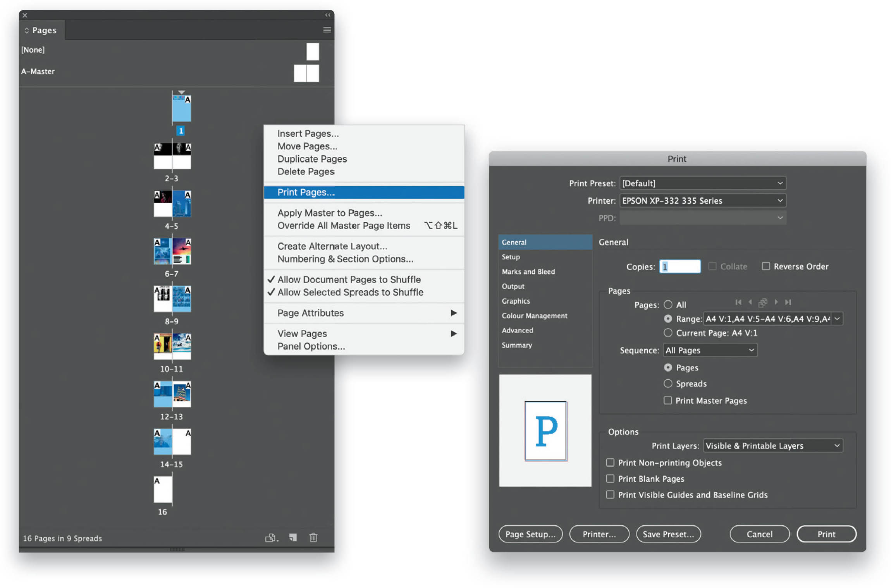Go to previous page navigation icon in Print dialog
891x588 pixels.
click(750, 302)
